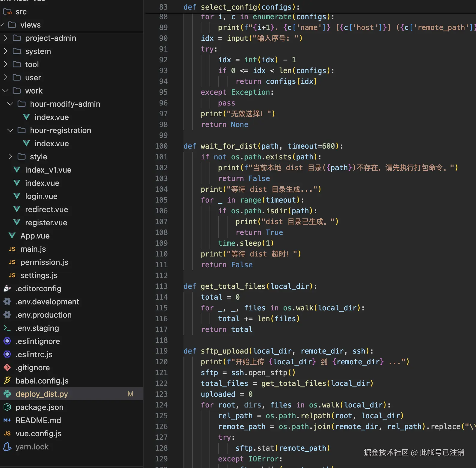Click the JS icon next to main.js

12,249
